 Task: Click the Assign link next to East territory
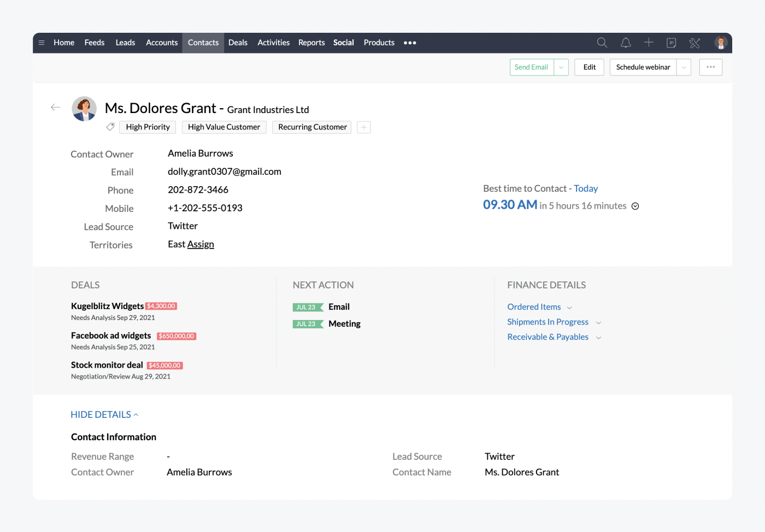201,244
